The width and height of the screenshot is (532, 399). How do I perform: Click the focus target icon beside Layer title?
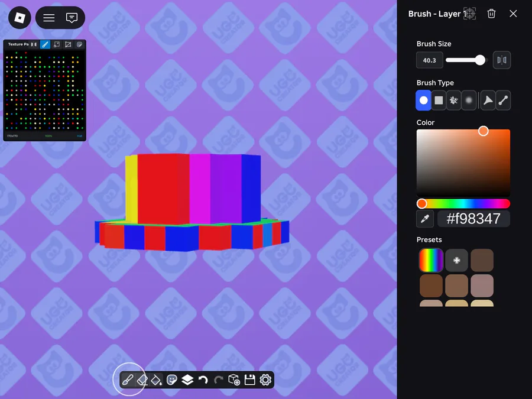point(469,14)
